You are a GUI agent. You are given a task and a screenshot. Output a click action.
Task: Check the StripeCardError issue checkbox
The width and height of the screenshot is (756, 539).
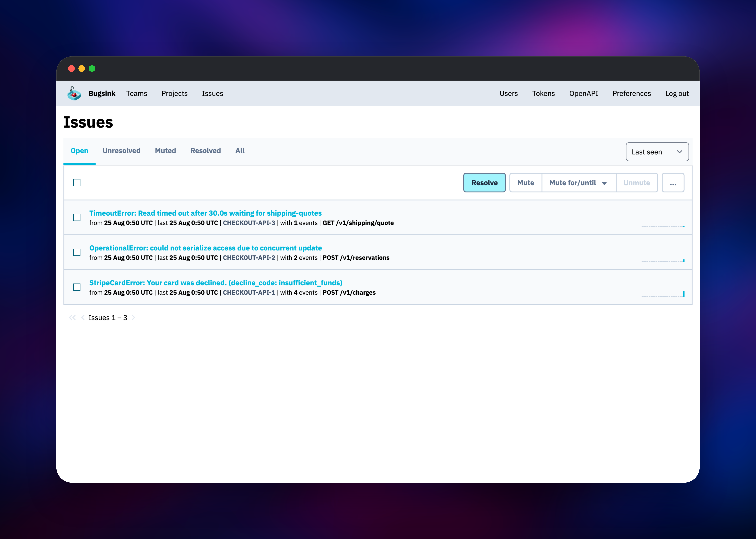pos(77,287)
